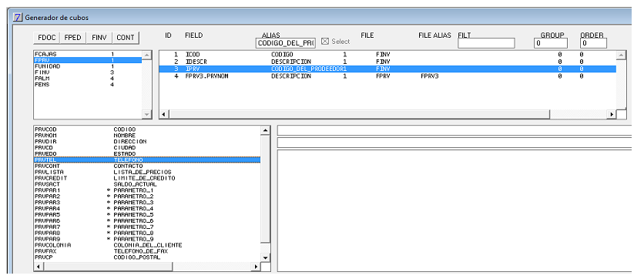Select FPRV in the file list

tap(88, 60)
